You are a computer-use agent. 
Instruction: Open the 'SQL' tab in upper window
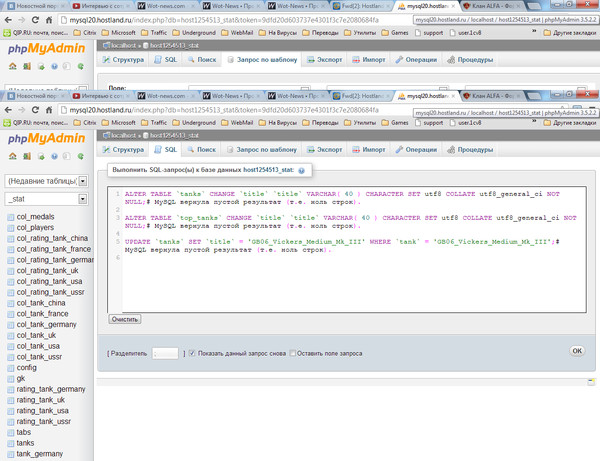click(166, 60)
